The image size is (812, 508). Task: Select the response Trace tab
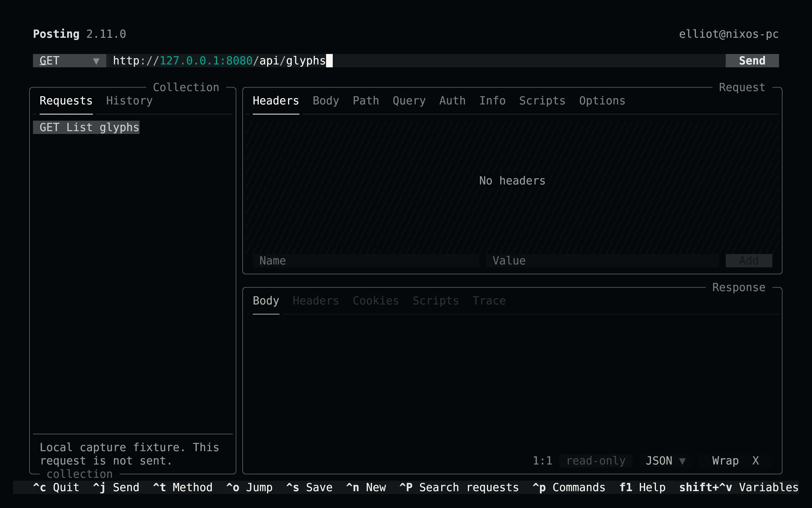click(489, 301)
